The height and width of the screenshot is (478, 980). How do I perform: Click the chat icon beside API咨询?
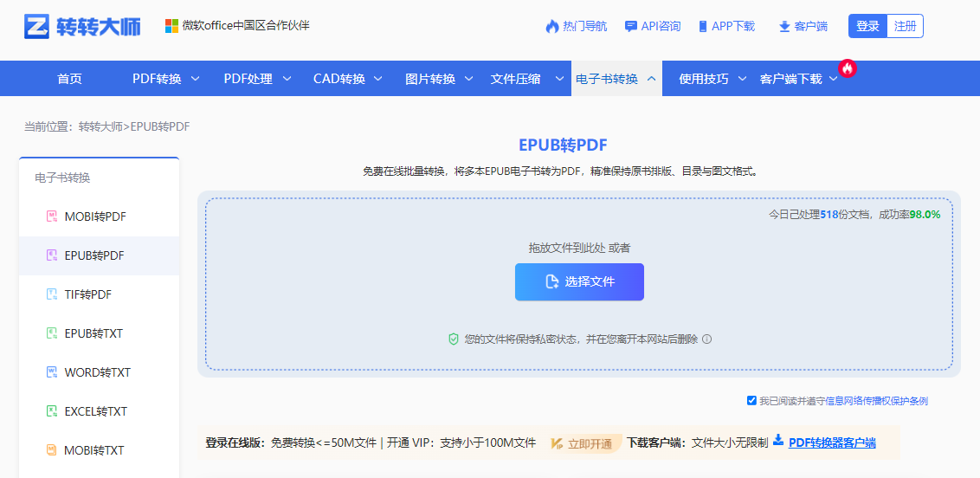(x=630, y=26)
